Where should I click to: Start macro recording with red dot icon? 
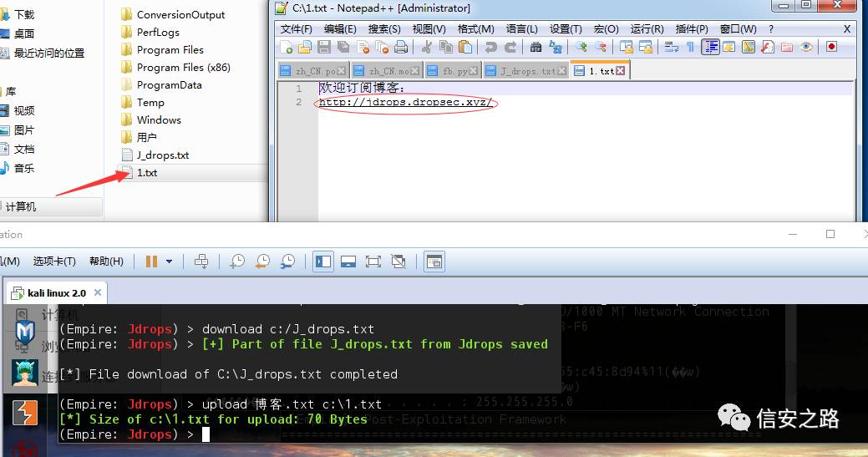pyautogui.click(x=831, y=47)
